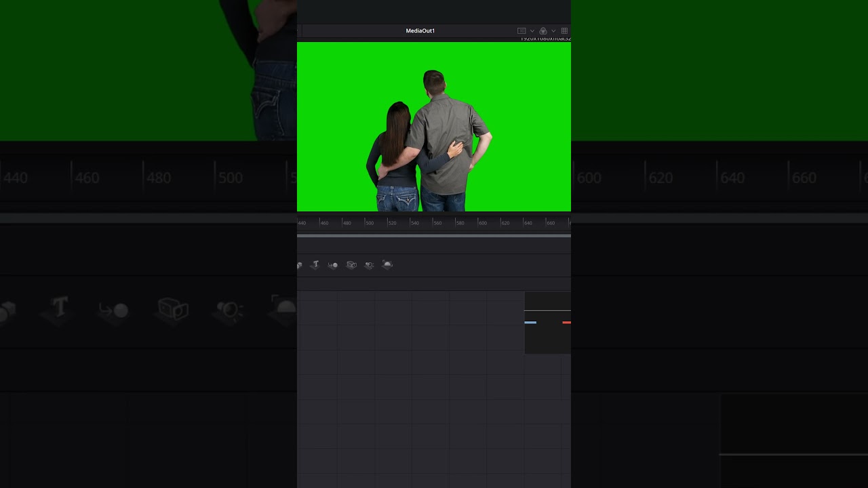868x488 pixels.
Task: Toggle the color channel circles icon
Action: (x=543, y=31)
